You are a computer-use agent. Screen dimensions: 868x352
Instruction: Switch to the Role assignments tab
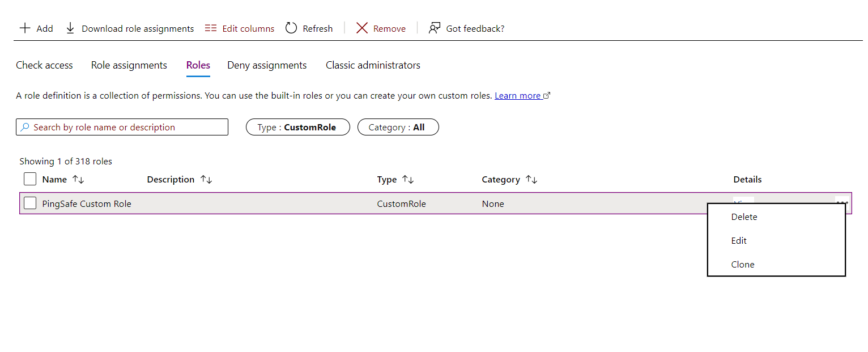pos(129,65)
